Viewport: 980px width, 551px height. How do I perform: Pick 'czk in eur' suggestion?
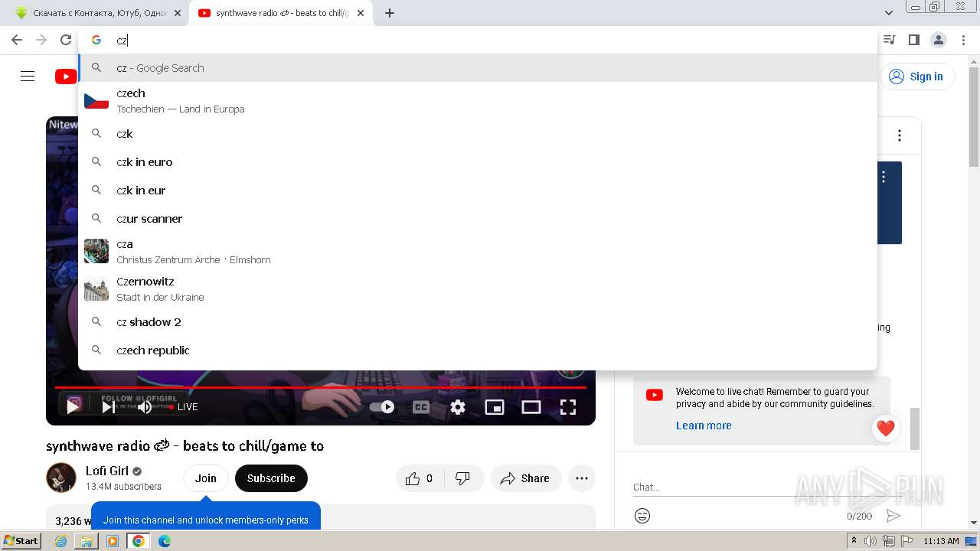pyautogui.click(x=478, y=191)
